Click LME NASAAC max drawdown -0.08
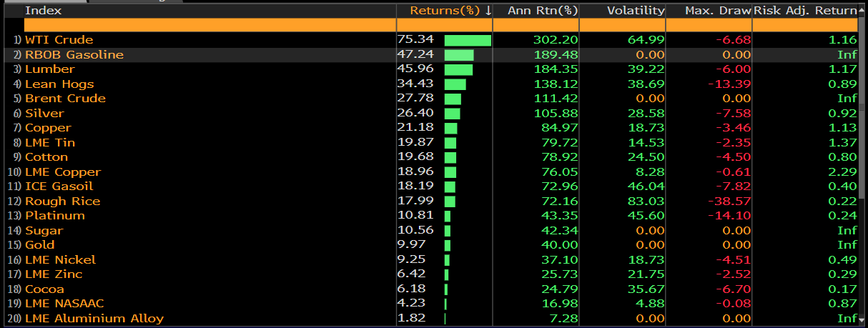Screen dimensions: 868x328 (x=733, y=304)
